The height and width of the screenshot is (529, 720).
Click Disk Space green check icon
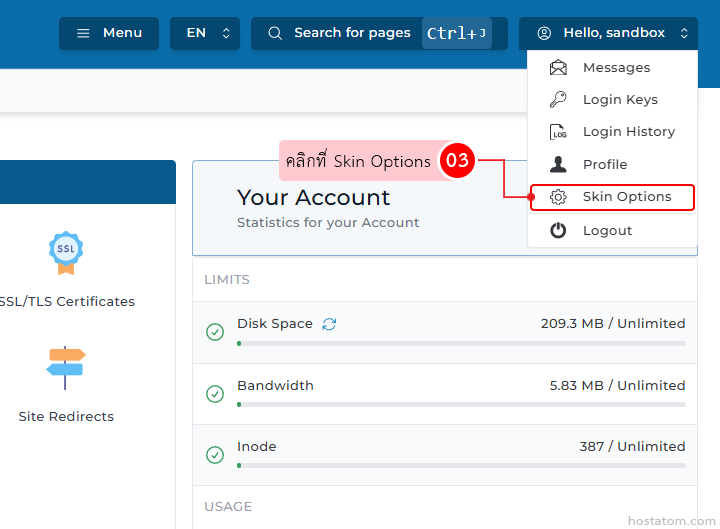pos(215,332)
